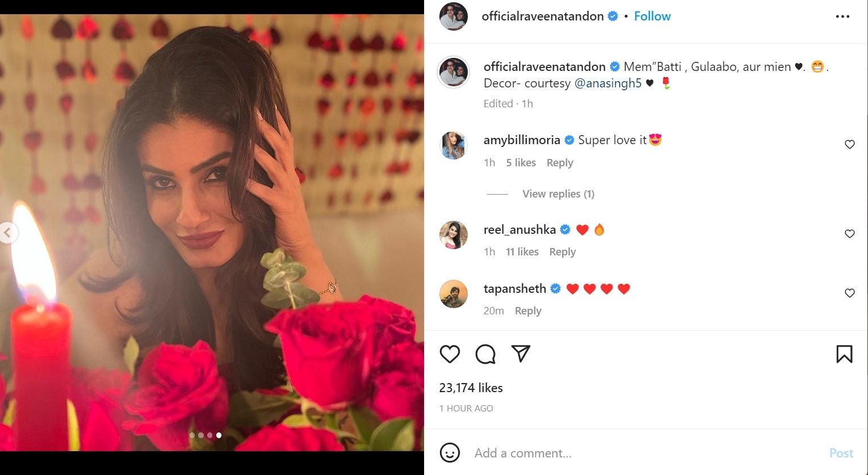868x475 pixels.
Task: Like tapansheth's comment heart
Action: point(850,293)
